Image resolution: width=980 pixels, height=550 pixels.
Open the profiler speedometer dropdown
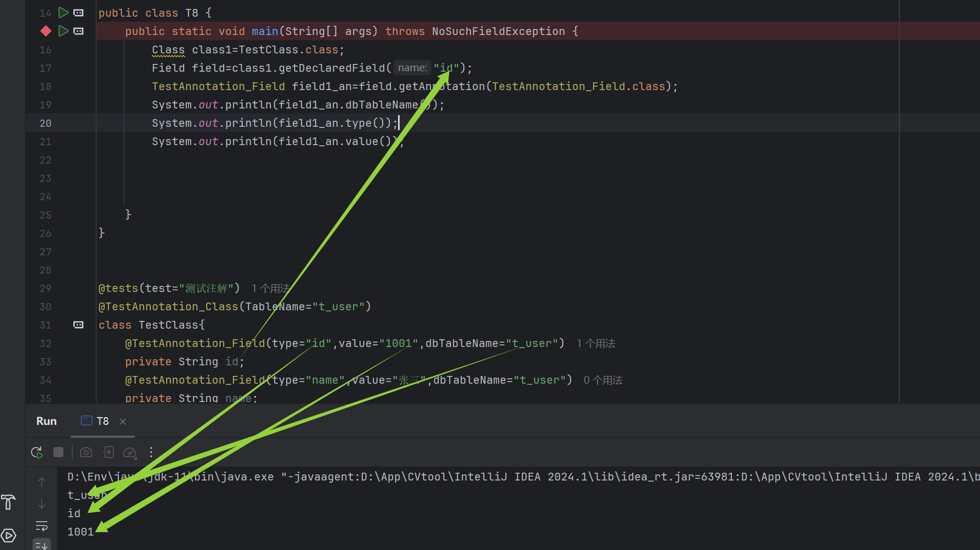click(130, 453)
